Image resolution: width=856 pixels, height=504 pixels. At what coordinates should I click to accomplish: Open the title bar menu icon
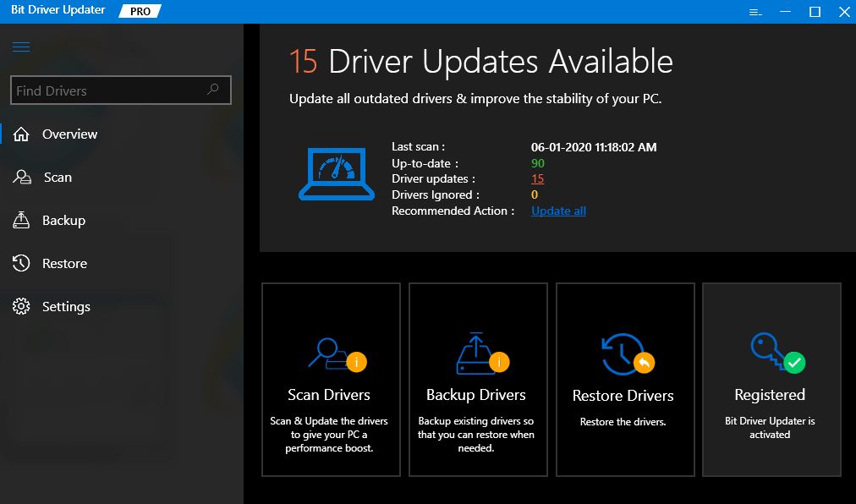pyautogui.click(x=755, y=12)
